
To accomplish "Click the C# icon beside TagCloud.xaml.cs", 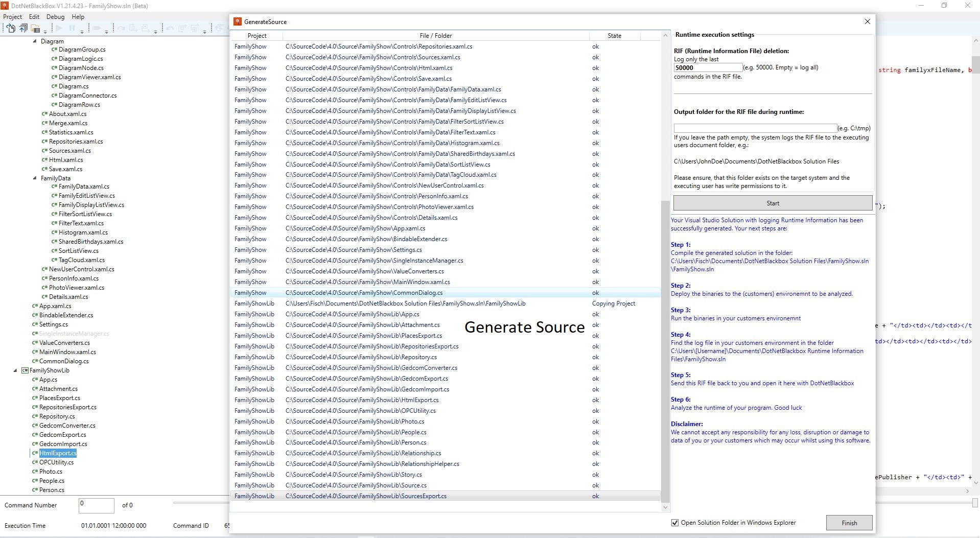I will [x=54, y=260].
